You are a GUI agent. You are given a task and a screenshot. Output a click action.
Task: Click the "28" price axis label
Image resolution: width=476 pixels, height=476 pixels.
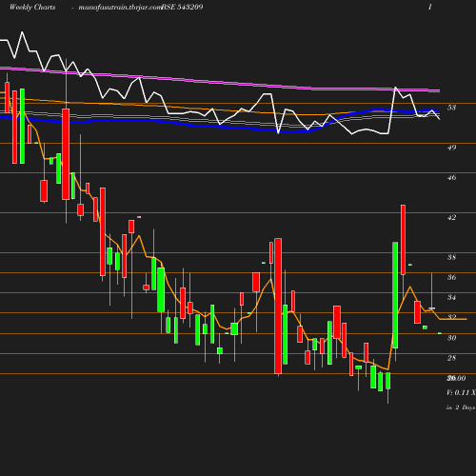(x=451, y=358)
